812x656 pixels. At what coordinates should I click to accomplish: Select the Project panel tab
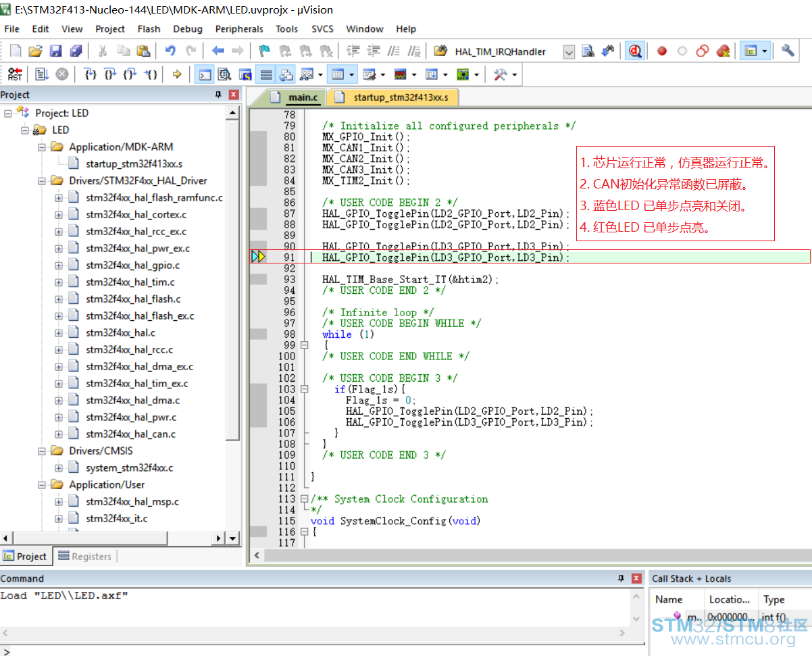click(25, 556)
